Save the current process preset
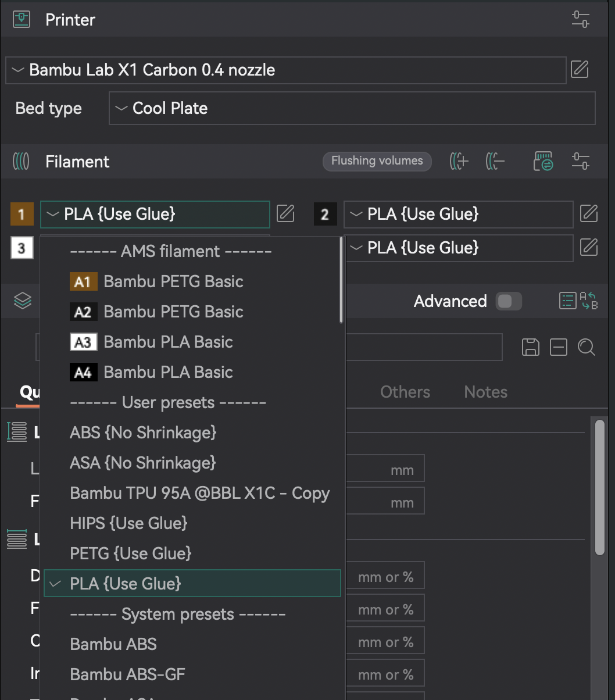The image size is (615, 700). coord(530,347)
